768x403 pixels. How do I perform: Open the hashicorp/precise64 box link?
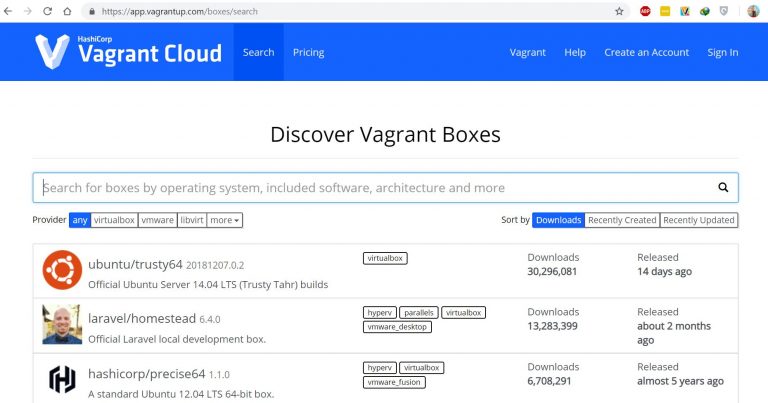pos(146,374)
